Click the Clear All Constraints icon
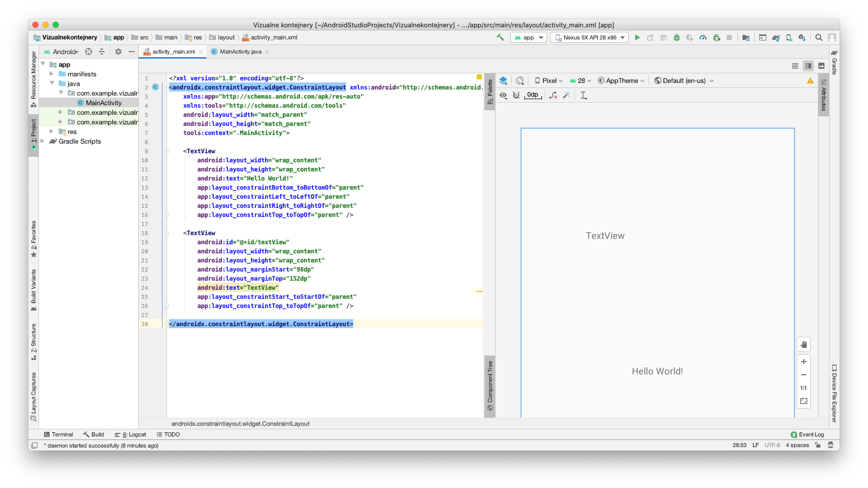868x488 pixels. (x=553, y=95)
